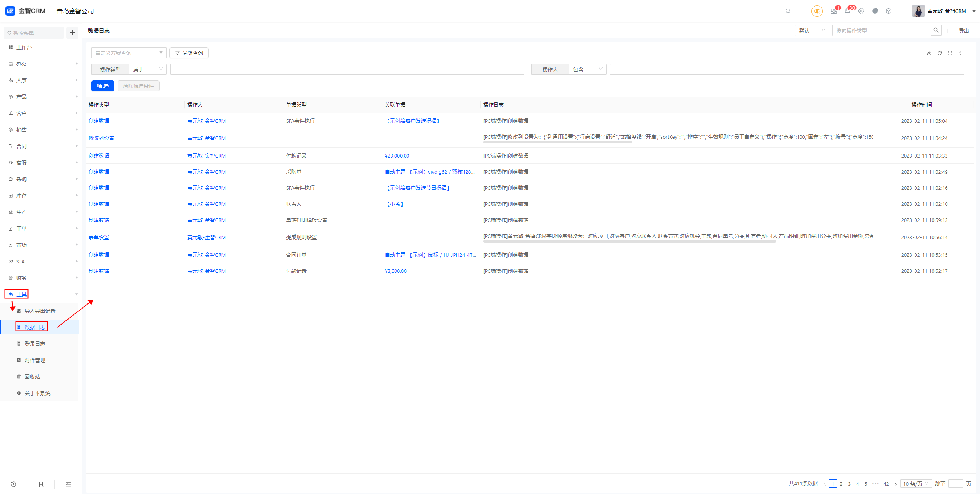980x494 pixels.
Task: Open the user account dropdown arrow
Action: (x=974, y=11)
